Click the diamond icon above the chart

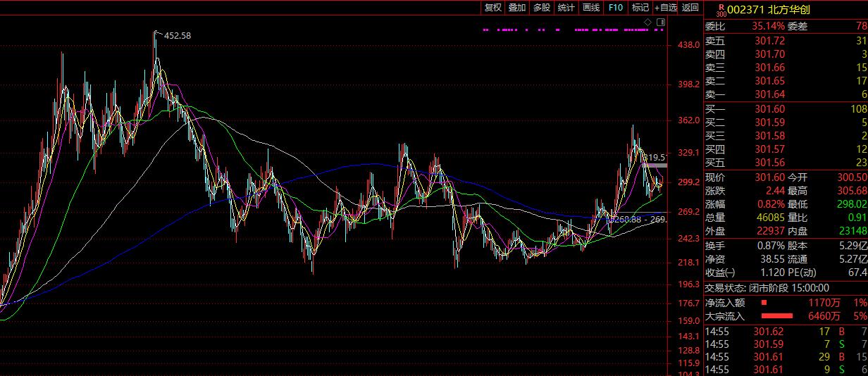pyautogui.click(x=647, y=23)
